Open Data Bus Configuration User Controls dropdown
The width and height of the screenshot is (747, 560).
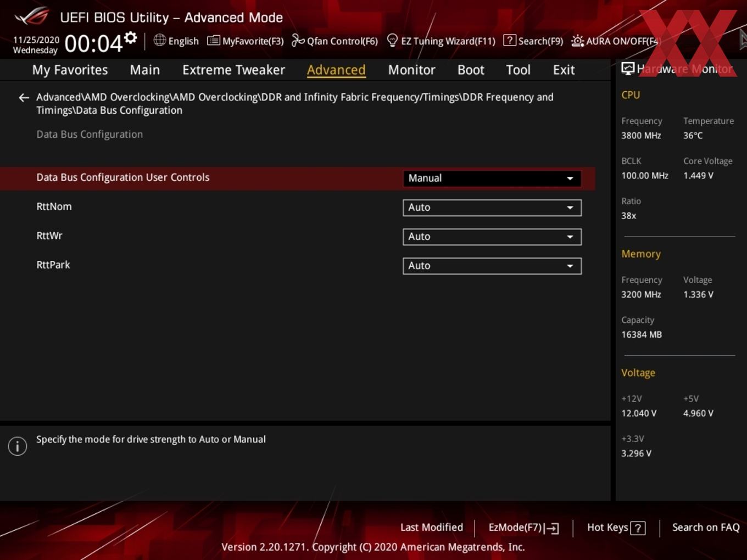tap(492, 178)
